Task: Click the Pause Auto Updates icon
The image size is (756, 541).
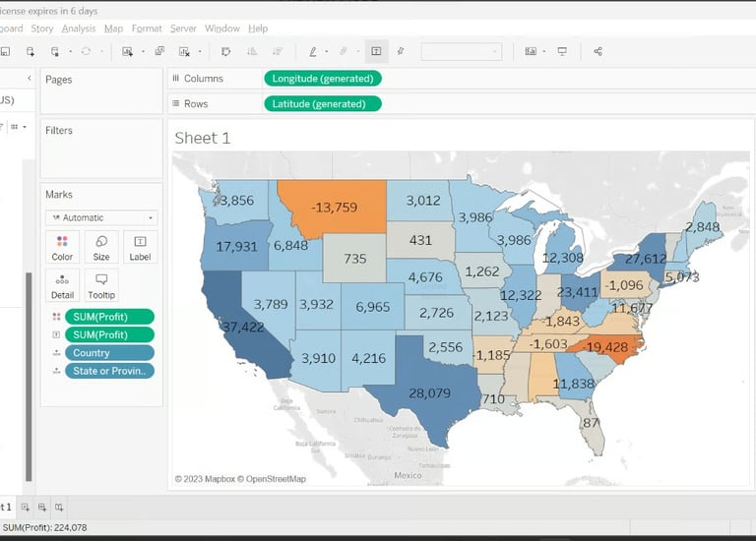Action: coord(55,51)
